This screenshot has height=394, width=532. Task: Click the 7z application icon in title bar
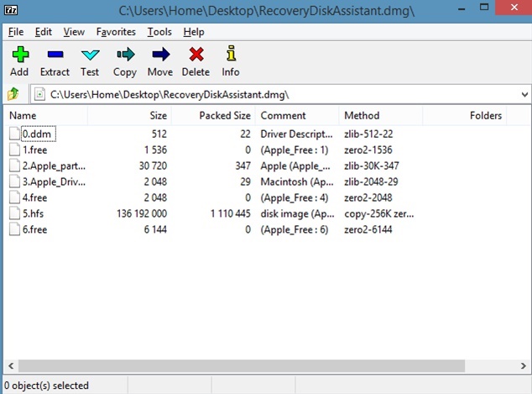[x=11, y=10]
